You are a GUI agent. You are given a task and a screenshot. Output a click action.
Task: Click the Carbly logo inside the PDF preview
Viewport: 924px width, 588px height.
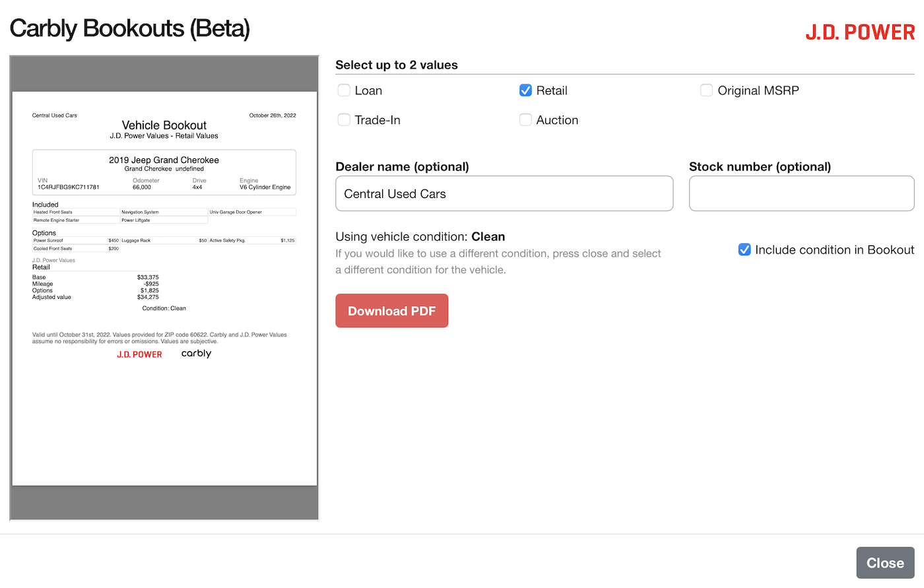pyautogui.click(x=196, y=353)
